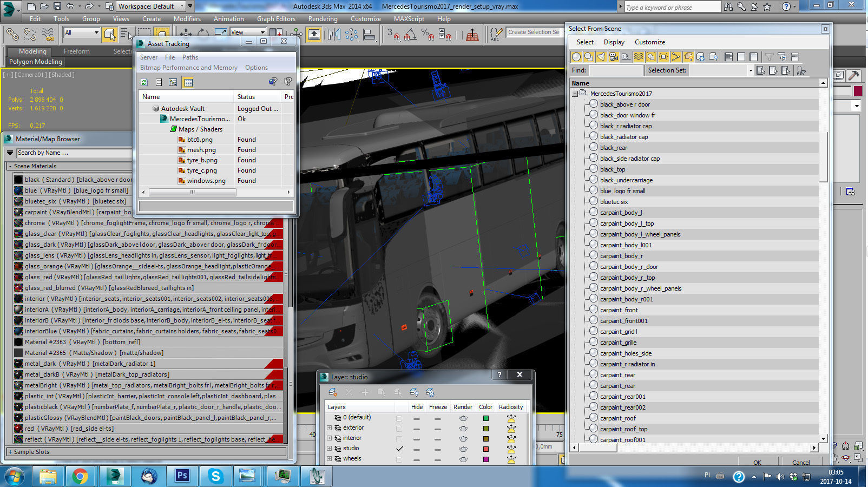Open Skype from the taskbar
The image size is (868, 487).
[x=215, y=476]
